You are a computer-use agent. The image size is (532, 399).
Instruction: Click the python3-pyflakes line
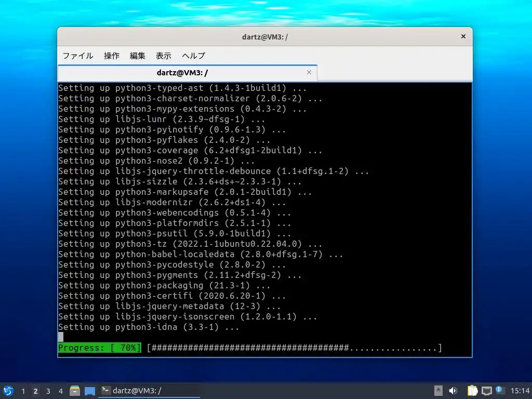(x=164, y=140)
